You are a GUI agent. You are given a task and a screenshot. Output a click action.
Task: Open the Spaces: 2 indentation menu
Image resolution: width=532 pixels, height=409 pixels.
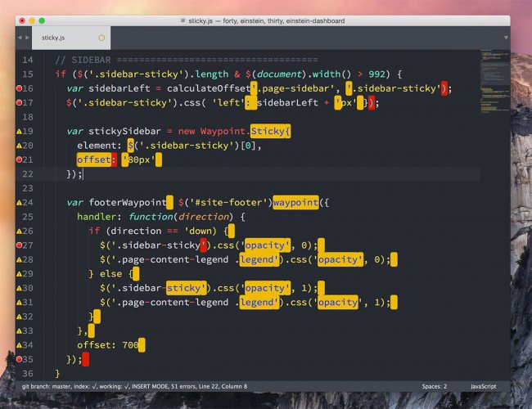435,386
